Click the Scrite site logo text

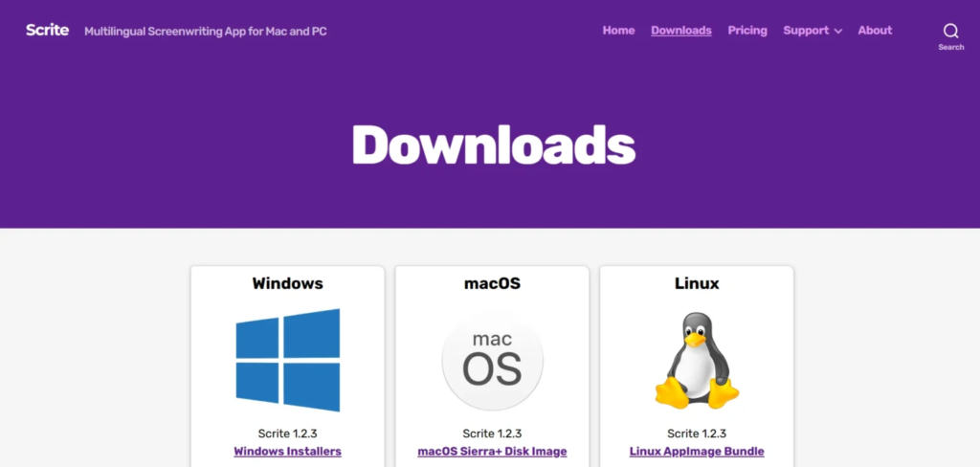pyautogui.click(x=48, y=30)
